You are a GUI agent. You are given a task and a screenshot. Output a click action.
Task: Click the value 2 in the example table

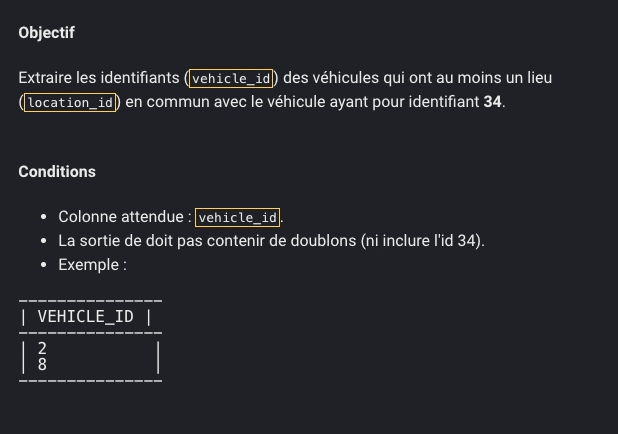pyautogui.click(x=42, y=348)
